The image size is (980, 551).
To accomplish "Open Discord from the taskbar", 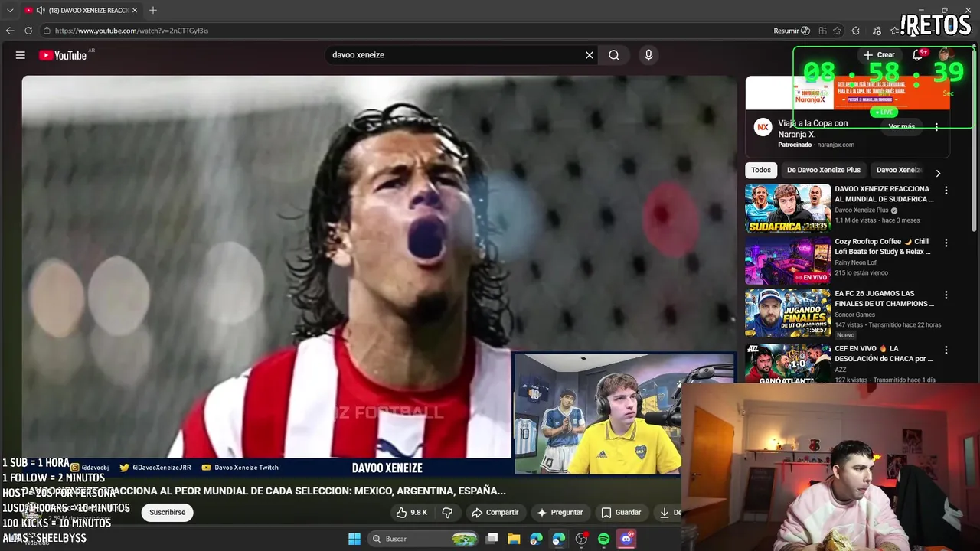I will pyautogui.click(x=626, y=539).
